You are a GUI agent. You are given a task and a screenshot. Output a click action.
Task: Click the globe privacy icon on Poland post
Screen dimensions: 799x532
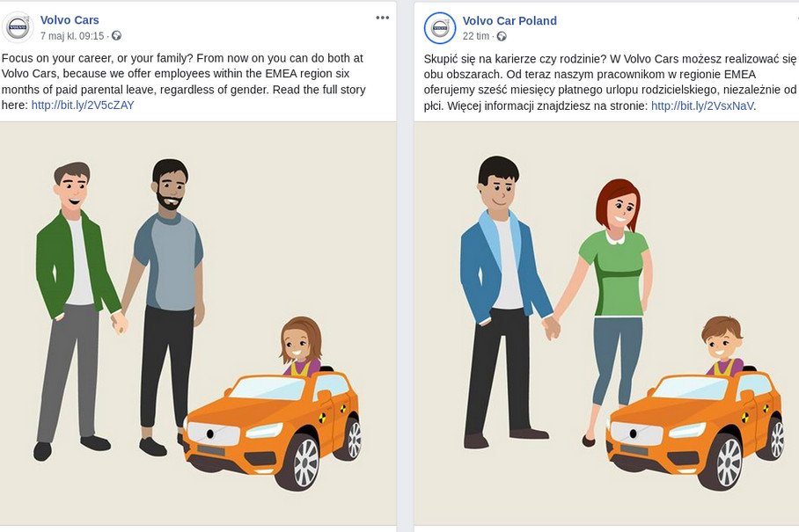click(502, 36)
